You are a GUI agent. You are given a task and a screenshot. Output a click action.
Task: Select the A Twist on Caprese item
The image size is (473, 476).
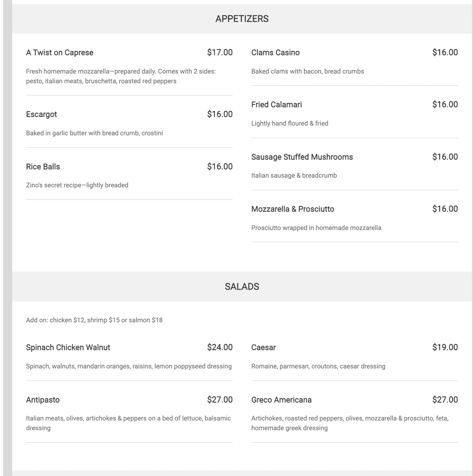click(60, 53)
